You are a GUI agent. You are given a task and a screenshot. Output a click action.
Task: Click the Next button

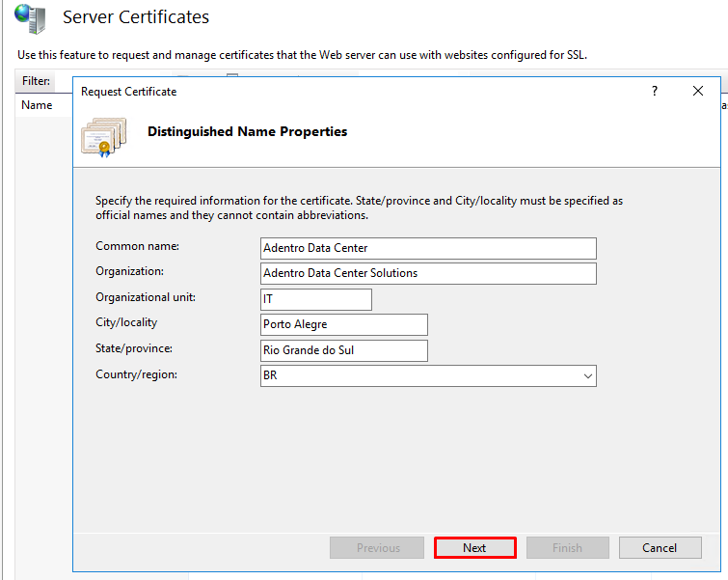[x=474, y=548]
